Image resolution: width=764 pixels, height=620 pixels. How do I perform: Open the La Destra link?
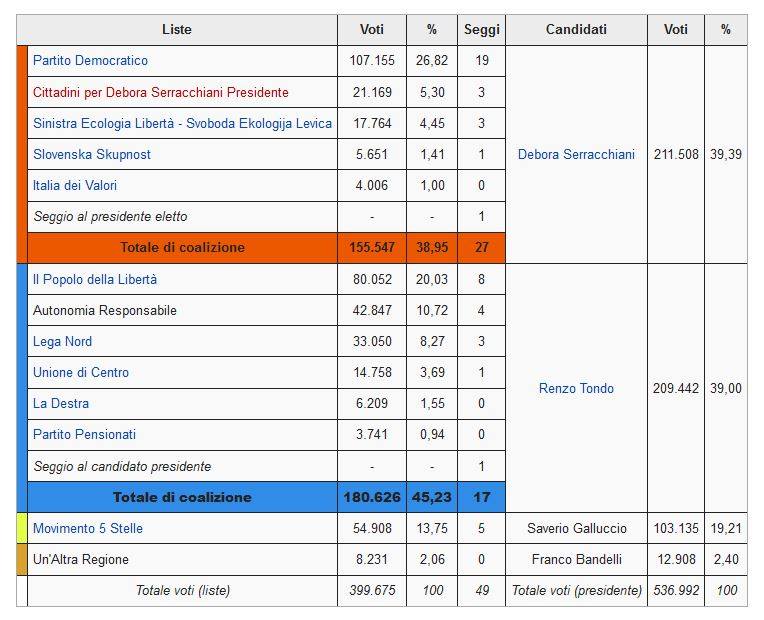(61, 404)
